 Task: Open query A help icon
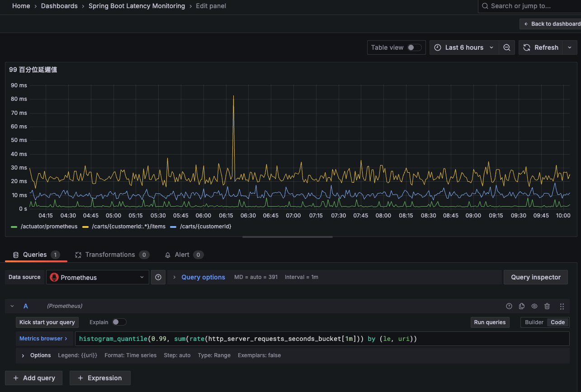click(509, 306)
